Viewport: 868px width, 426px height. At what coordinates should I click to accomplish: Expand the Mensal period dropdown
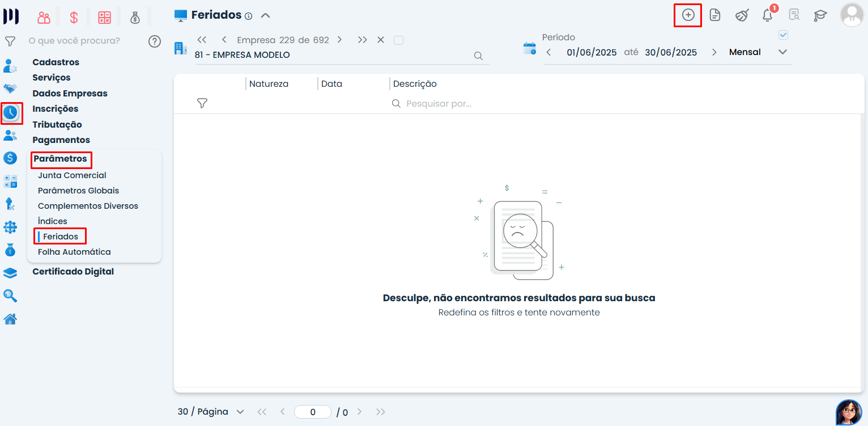point(782,52)
